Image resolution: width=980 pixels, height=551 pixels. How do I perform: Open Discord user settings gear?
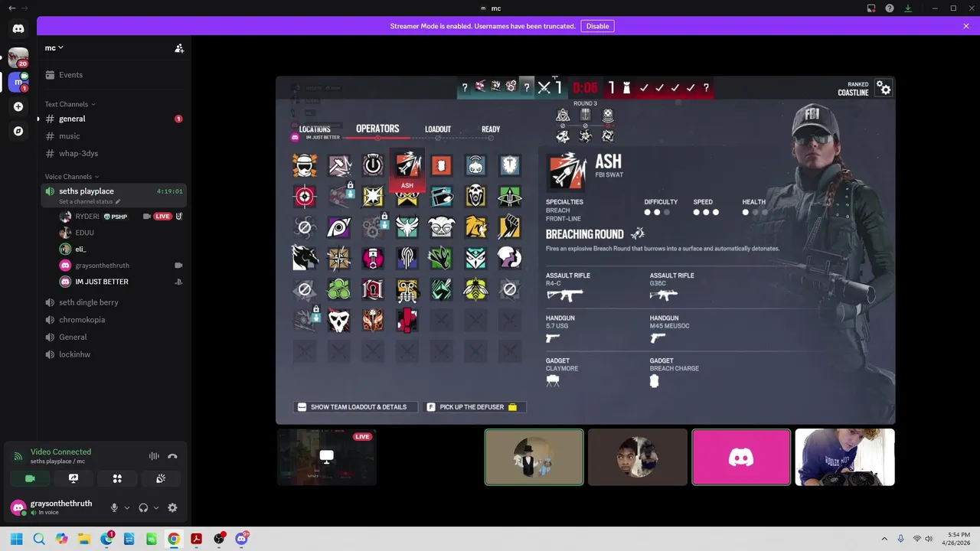click(x=172, y=507)
